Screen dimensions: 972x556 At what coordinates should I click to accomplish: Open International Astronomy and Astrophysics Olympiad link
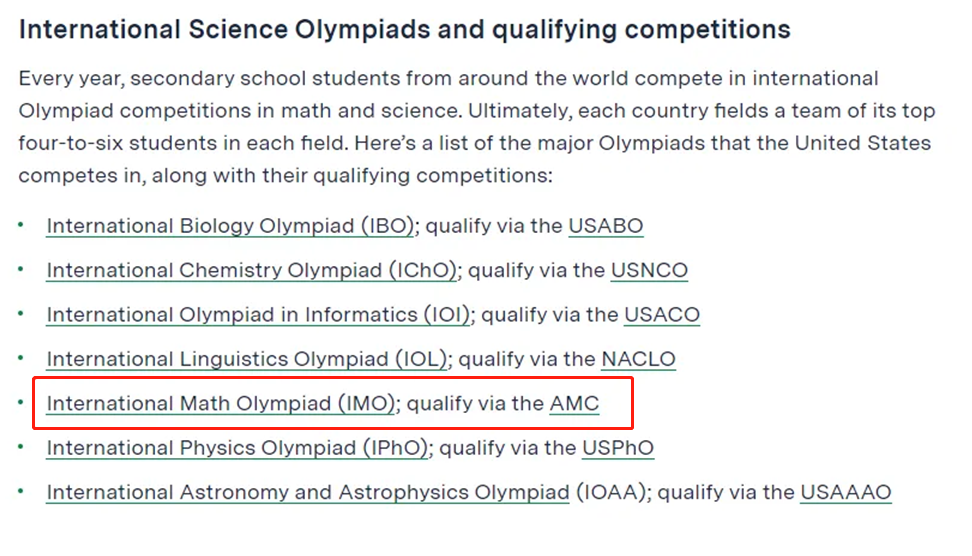click(x=307, y=492)
